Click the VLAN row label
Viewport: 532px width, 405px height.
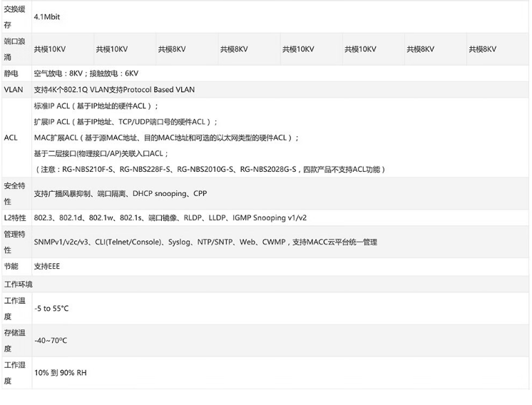click(x=14, y=90)
